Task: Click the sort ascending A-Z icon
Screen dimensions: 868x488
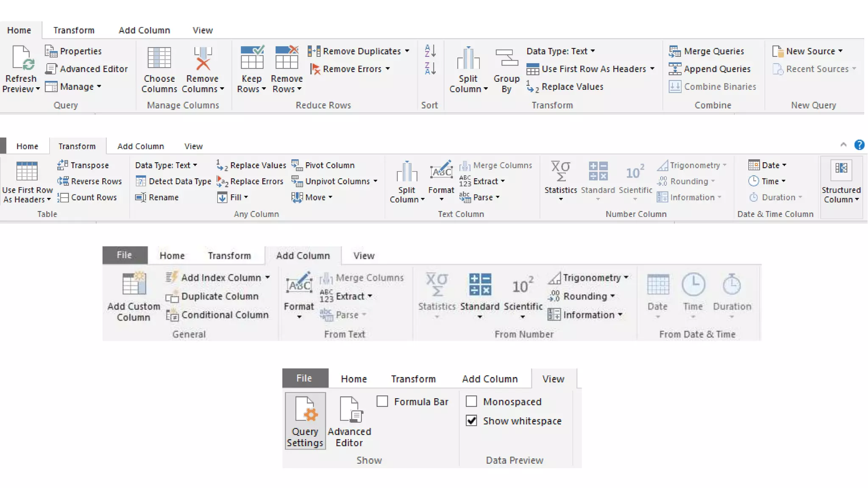Action: click(x=430, y=51)
